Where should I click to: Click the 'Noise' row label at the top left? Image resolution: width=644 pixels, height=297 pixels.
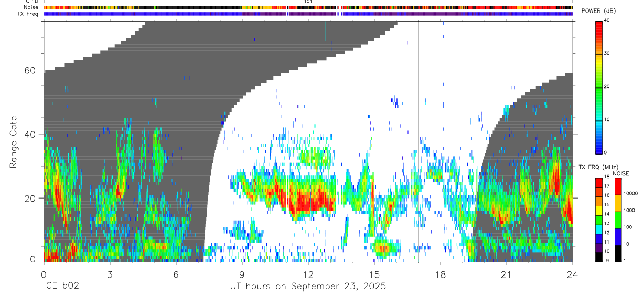(31, 8)
